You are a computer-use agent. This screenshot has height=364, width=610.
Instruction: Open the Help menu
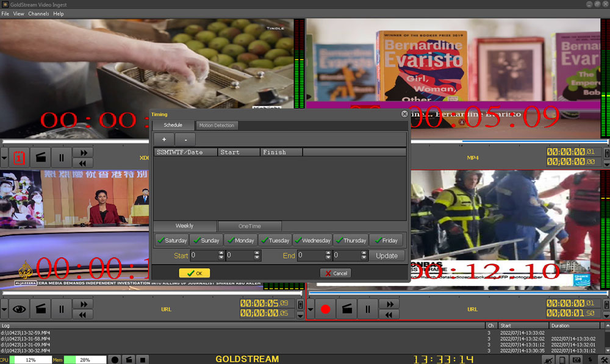[x=59, y=13]
